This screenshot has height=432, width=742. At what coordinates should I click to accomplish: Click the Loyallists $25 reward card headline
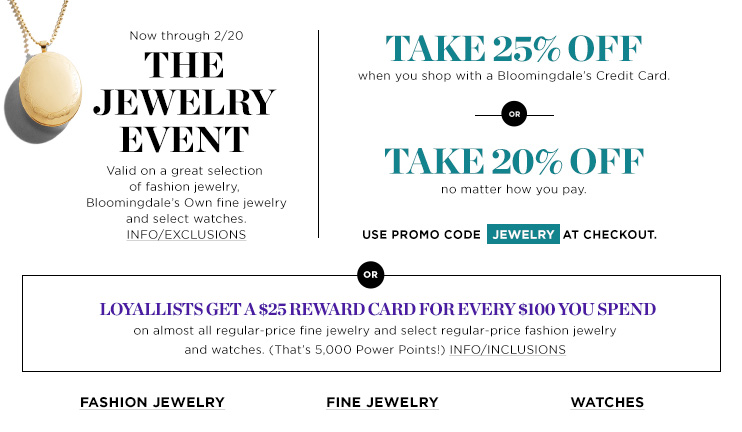pos(378,309)
